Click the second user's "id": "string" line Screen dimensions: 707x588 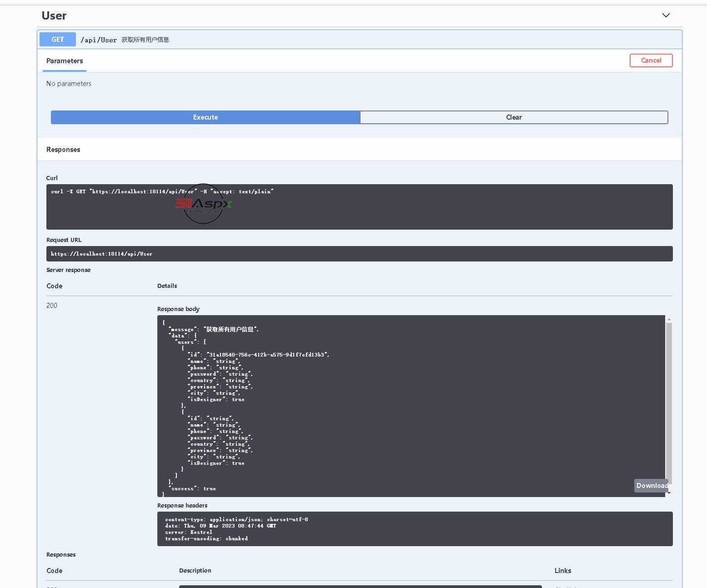coord(211,418)
